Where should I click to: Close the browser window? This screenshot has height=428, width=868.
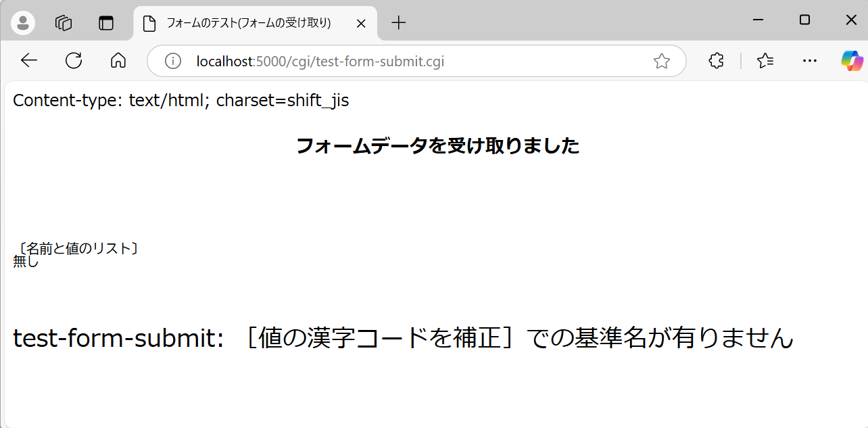[x=851, y=20]
